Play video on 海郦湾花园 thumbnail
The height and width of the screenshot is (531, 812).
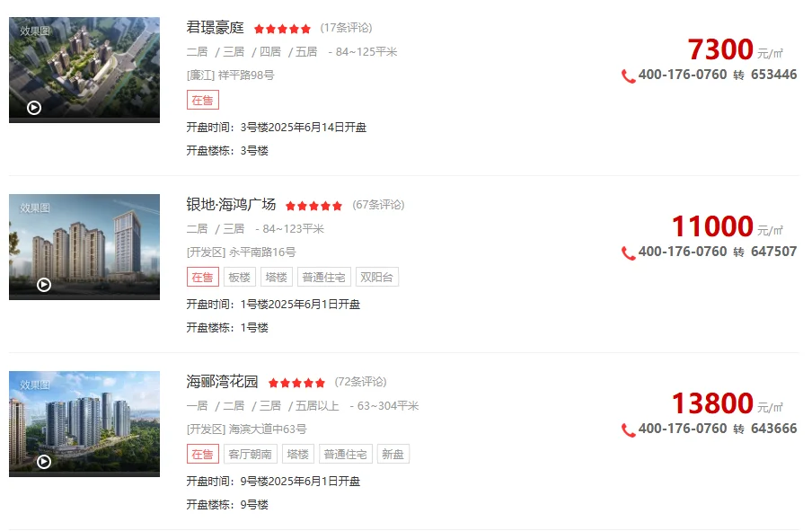(x=44, y=462)
